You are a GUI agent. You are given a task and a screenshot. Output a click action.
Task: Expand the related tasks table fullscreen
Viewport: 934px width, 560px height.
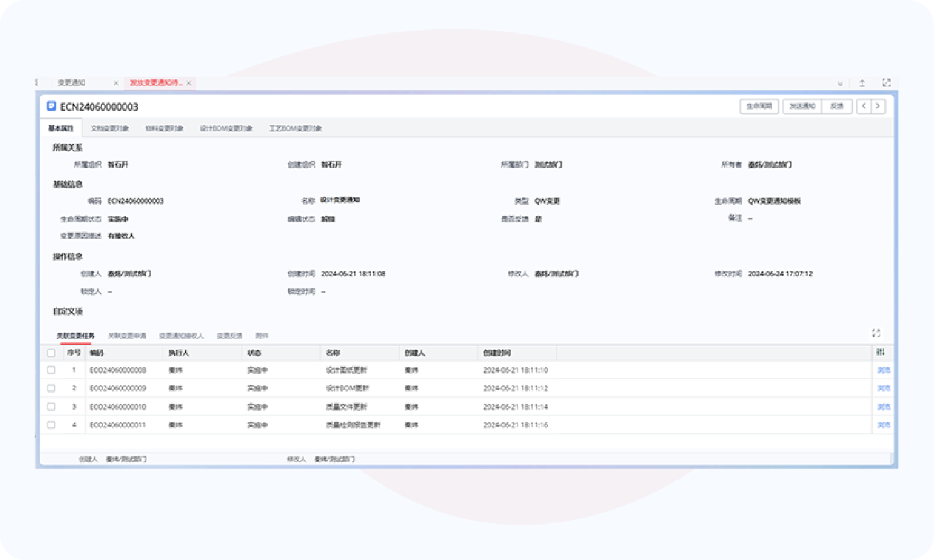click(x=876, y=333)
